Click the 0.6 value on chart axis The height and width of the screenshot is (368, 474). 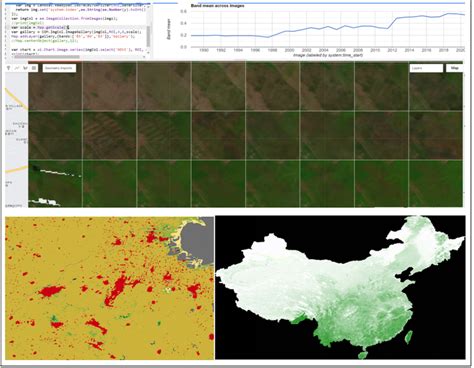183,11
